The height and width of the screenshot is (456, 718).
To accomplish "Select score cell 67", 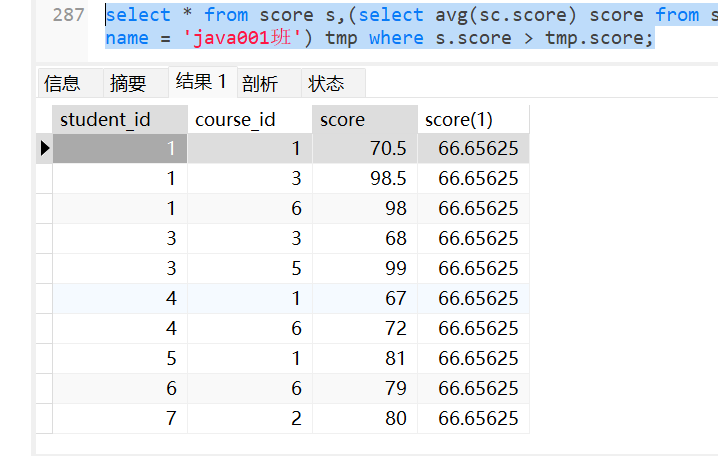I will (365, 298).
